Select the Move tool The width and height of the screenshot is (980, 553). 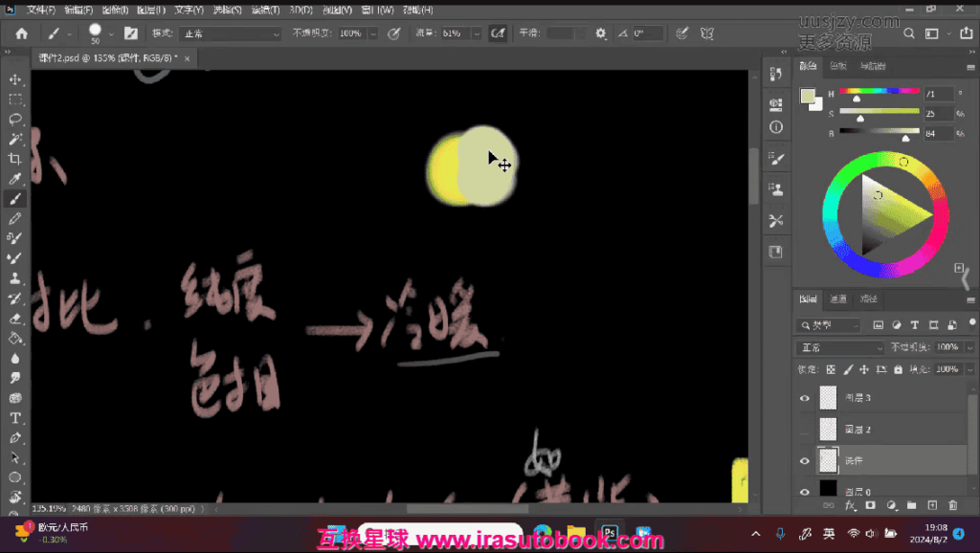pos(15,79)
